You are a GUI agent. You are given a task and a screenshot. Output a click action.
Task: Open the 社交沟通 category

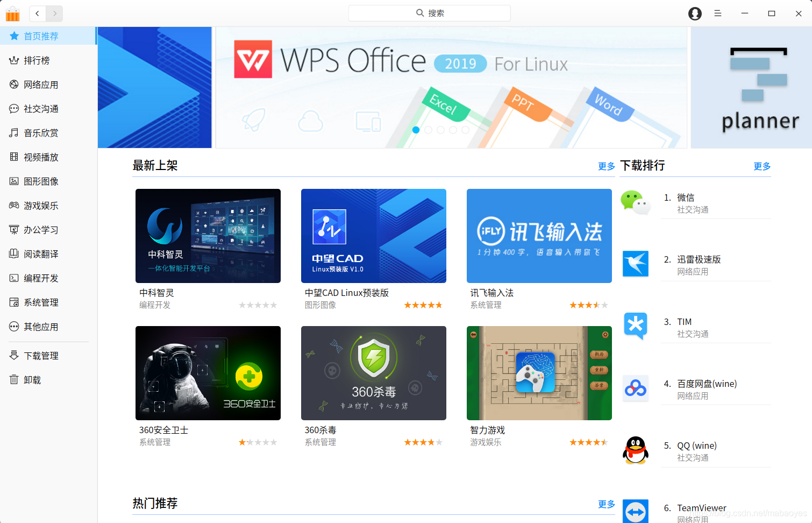tap(48, 109)
